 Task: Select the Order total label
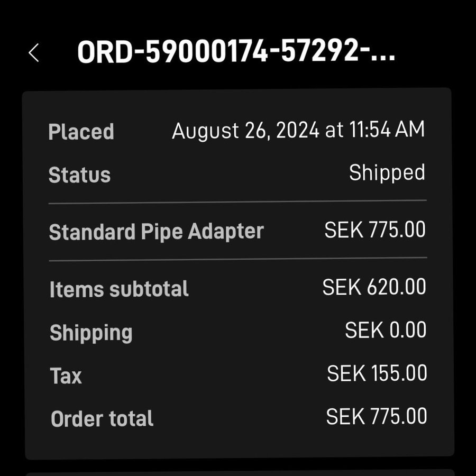(102, 419)
